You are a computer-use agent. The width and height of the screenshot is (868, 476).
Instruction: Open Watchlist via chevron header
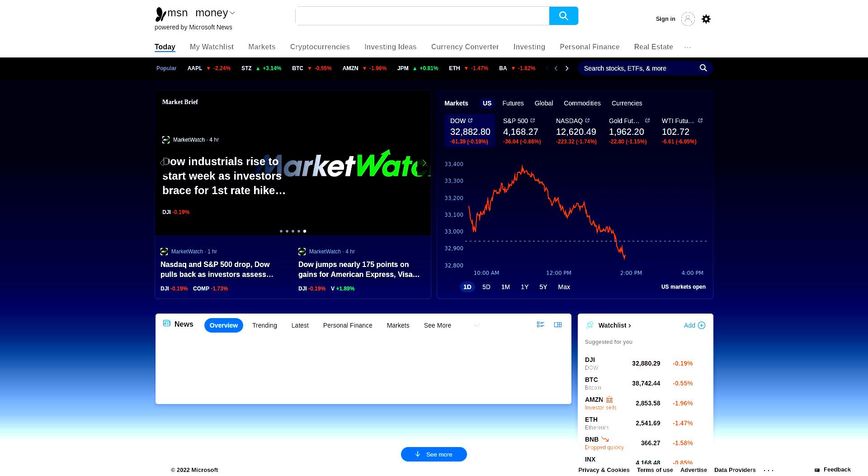[614, 325]
